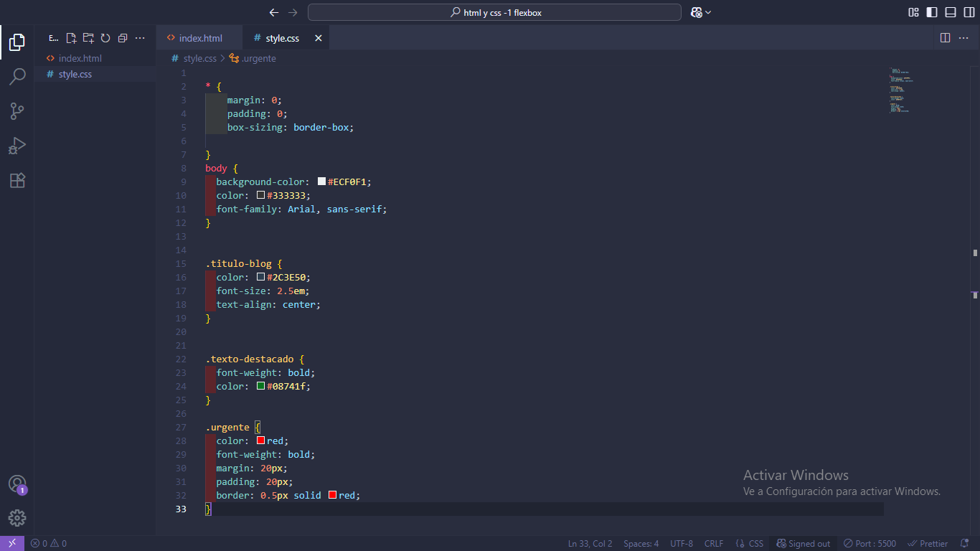Click the Signed out status item
Image resolution: width=980 pixels, height=551 pixels.
pos(804,543)
